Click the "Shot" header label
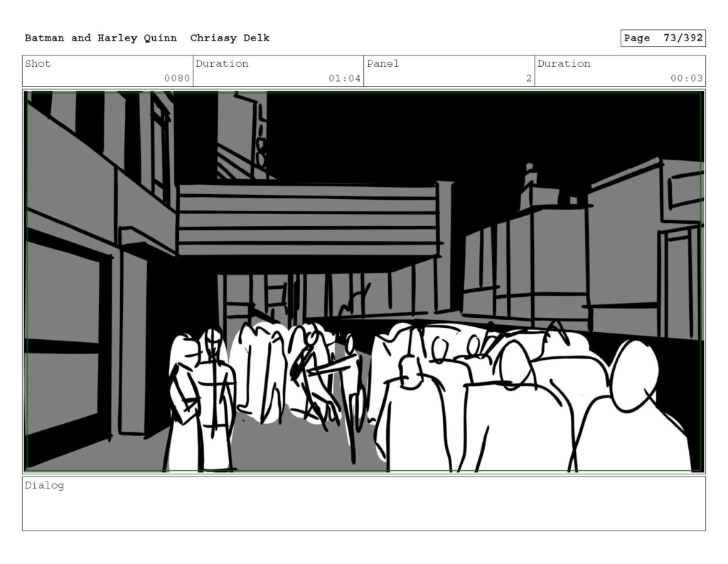The image size is (728, 564). point(38,63)
